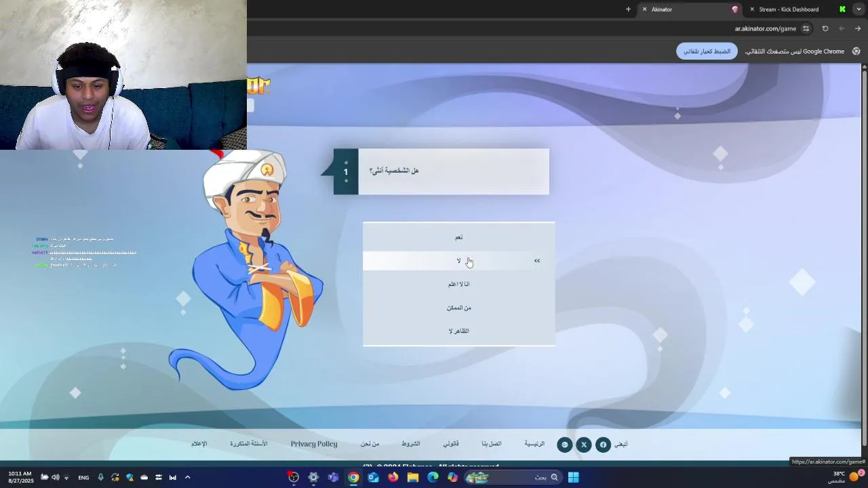
Task: Choose the انا لا اعلم answer
Action: (459, 284)
